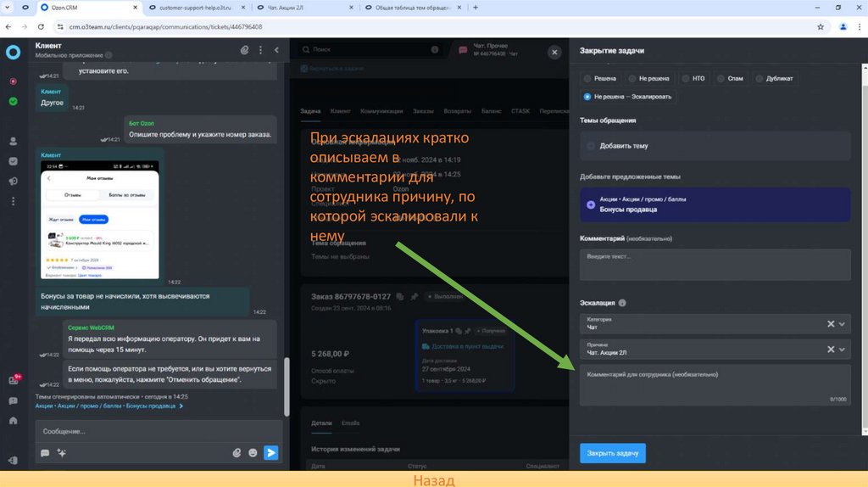
Task: Click the attachment paperclip in chat header
Action: point(245,50)
